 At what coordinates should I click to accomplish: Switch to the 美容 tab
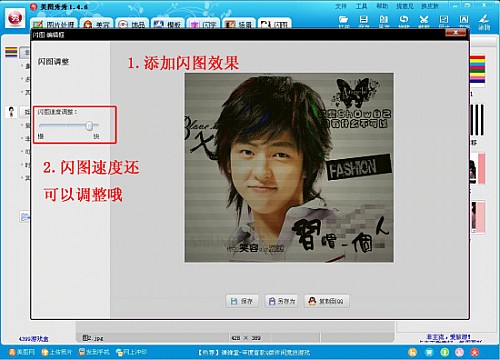[x=97, y=24]
